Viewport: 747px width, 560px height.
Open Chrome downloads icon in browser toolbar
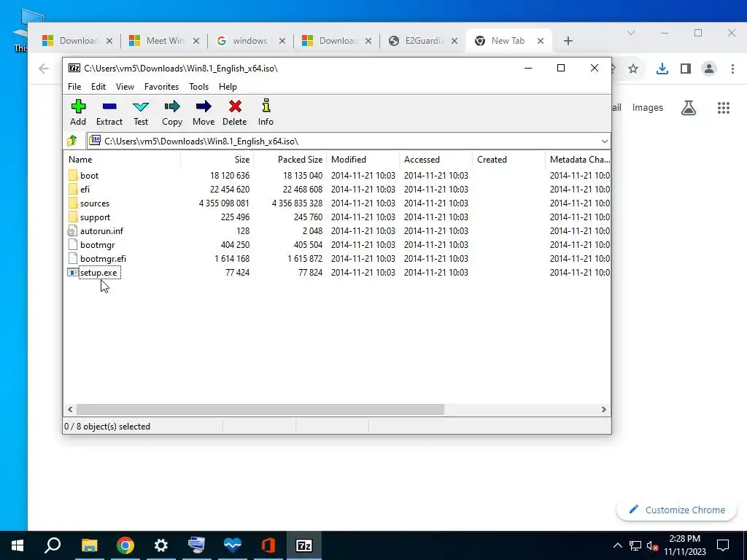point(662,69)
